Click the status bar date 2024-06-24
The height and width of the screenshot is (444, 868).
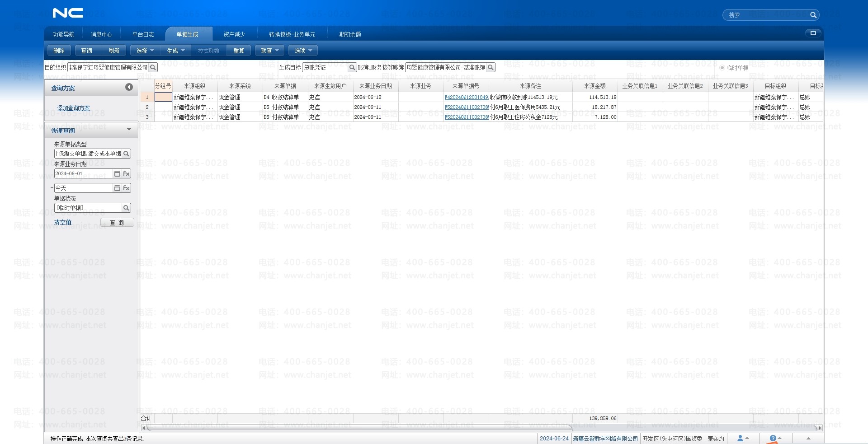(554, 439)
